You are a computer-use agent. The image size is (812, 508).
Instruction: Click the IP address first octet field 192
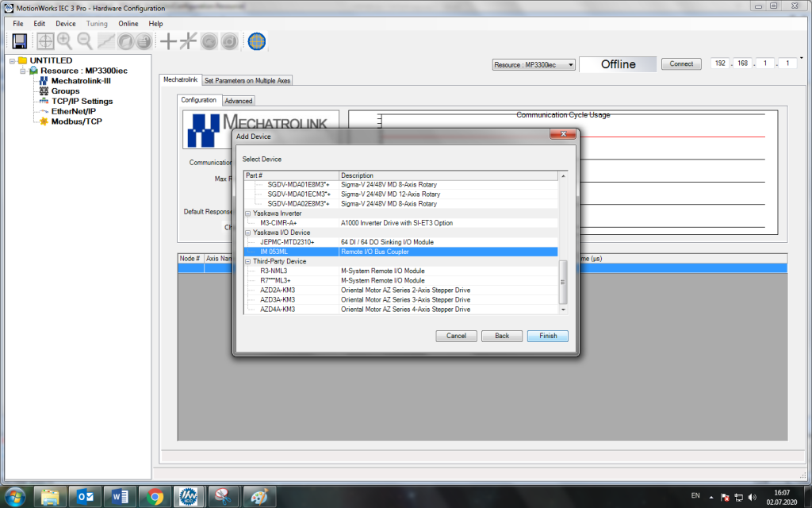coord(720,63)
